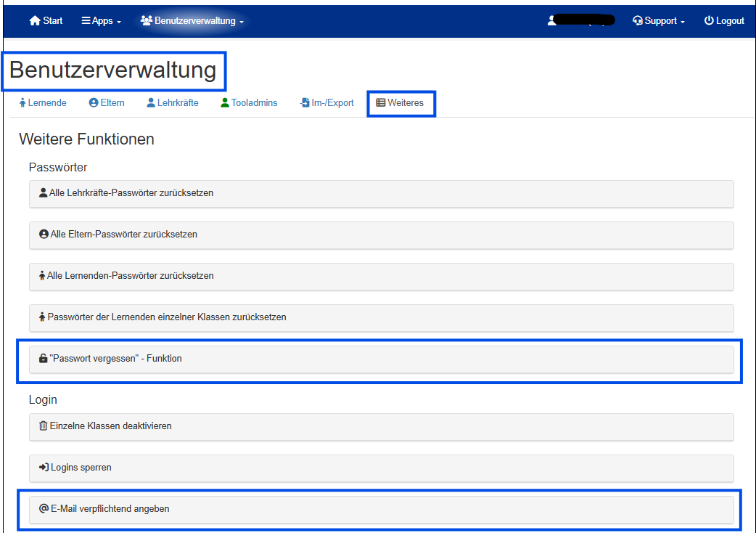Switch to the Lernende tab

pos(43,103)
